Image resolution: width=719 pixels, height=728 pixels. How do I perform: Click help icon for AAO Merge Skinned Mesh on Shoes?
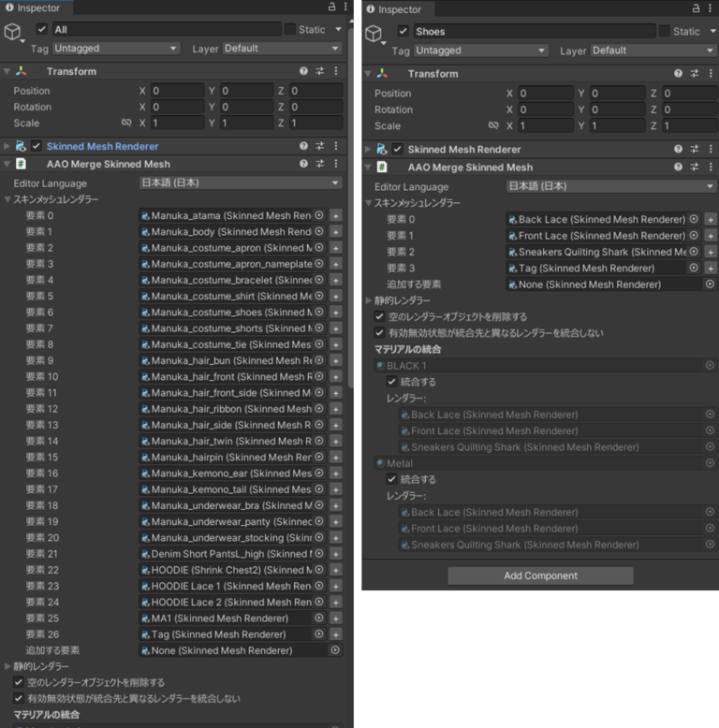678,167
